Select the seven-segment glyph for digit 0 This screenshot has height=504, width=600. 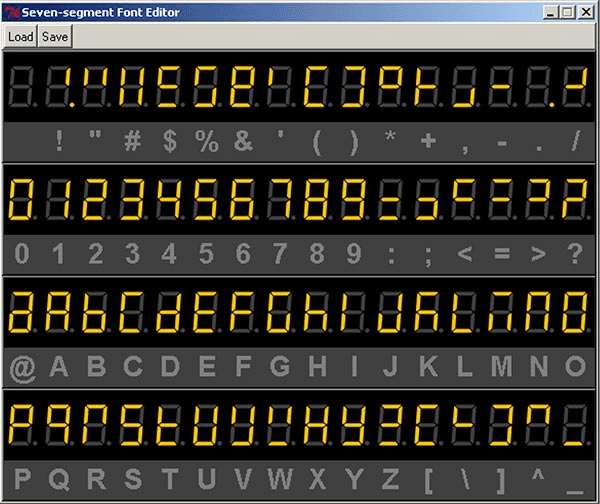[x=22, y=200]
